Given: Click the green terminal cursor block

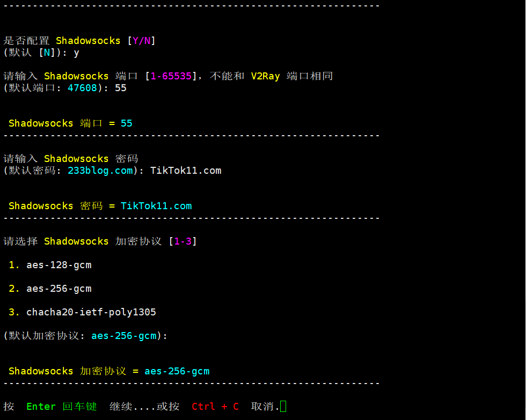Looking at the screenshot, I should pyautogui.click(x=283, y=406).
